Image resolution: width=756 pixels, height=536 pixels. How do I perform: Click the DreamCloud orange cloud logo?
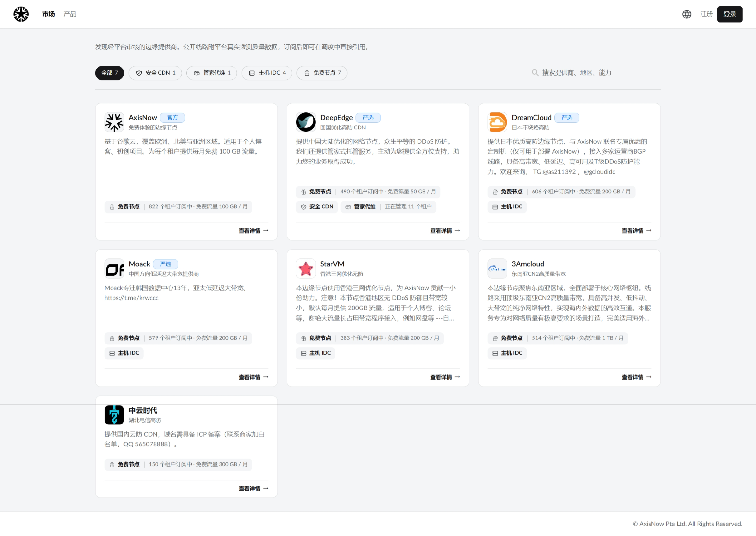[x=497, y=122]
